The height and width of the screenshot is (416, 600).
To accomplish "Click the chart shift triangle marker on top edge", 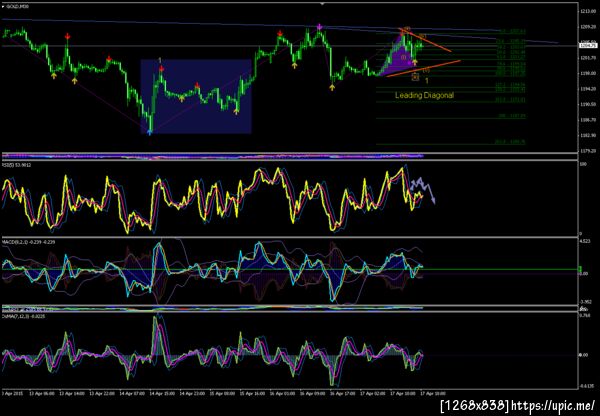I will pos(322,3).
